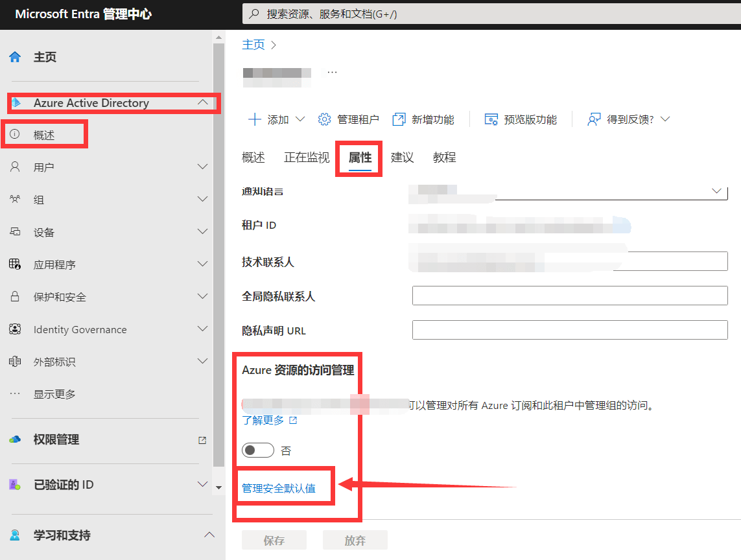Click the 全局隐私联系人 input field
This screenshot has height=560, width=741.
tap(569, 296)
